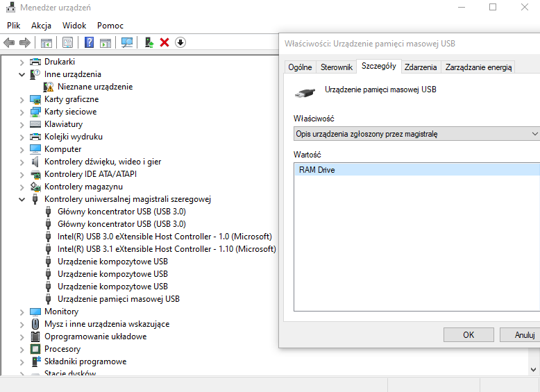
Task: Click the Kontrolery dźwięku speaker icon
Action: pos(35,162)
